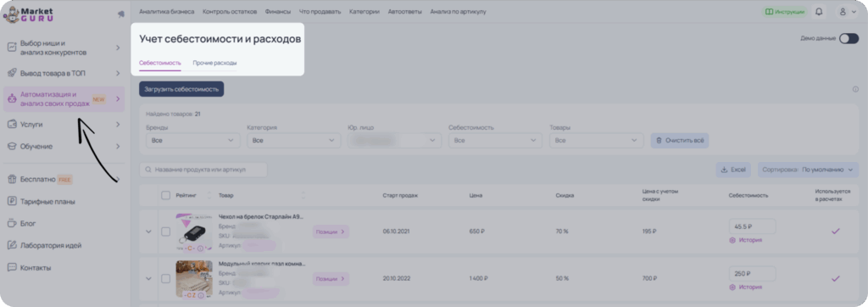Pin the sidebar with pin icon
Screen dimensions: 868x307
click(x=120, y=14)
